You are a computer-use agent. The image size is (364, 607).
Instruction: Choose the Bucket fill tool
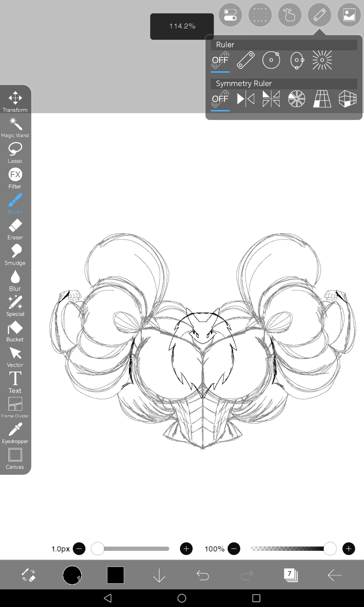(x=15, y=331)
